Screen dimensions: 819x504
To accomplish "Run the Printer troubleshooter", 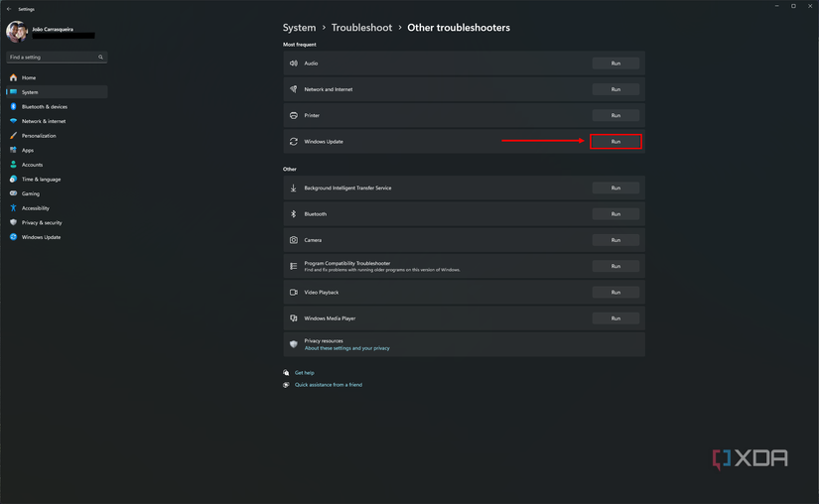I will point(615,115).
